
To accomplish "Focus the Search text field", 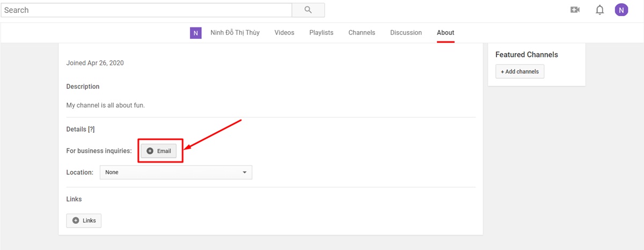I will (x=146, y=10).
